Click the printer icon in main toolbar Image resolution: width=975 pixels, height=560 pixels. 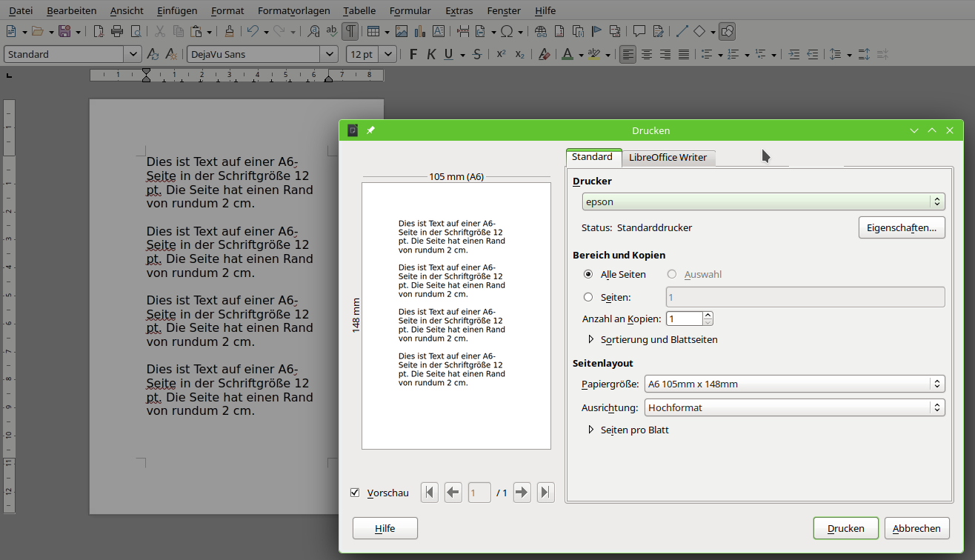[x=117, y=31]
